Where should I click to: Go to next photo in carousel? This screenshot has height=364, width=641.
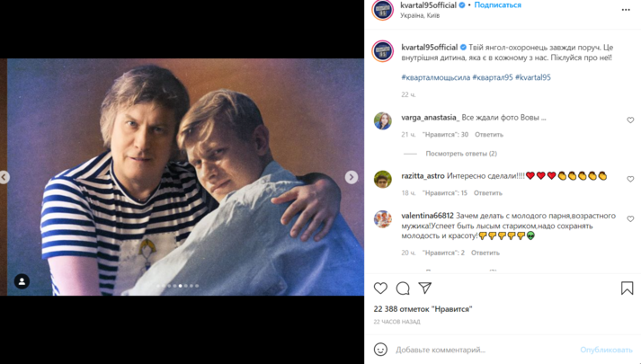coord(352,177)
